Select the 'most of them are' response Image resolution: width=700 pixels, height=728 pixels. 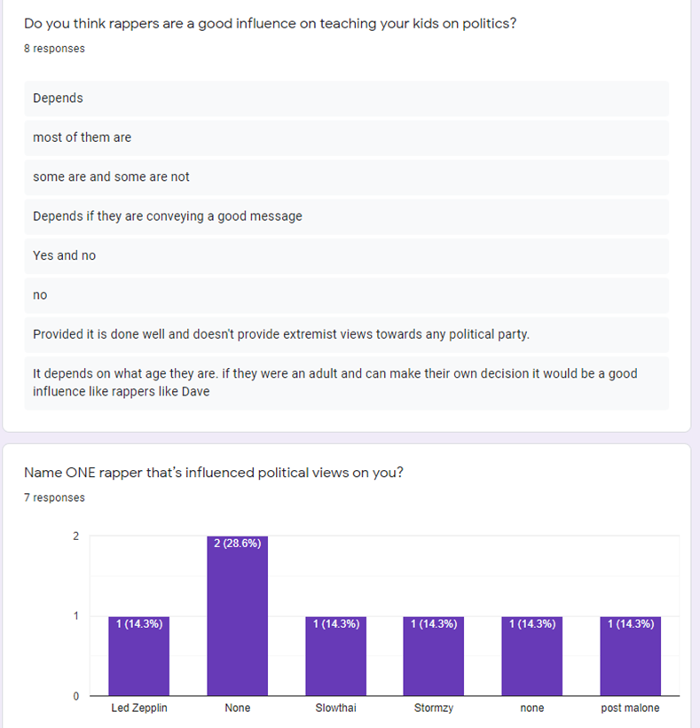(x=347, y=138)
